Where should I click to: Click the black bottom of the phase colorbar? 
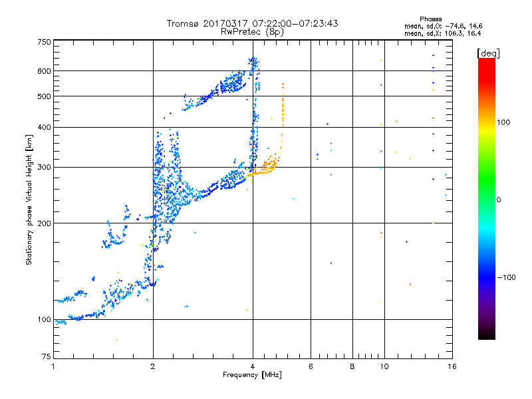point(487,334)
